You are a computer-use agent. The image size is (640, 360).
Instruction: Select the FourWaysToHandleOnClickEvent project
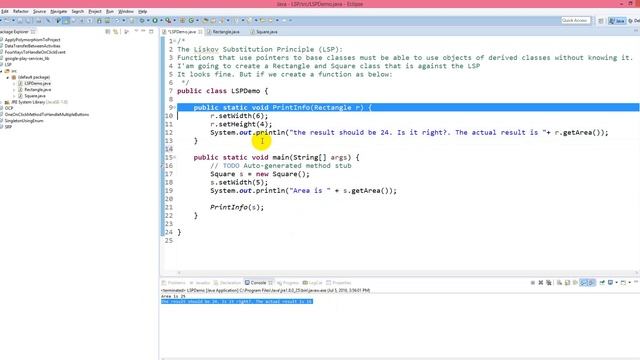tap(35, 52)
